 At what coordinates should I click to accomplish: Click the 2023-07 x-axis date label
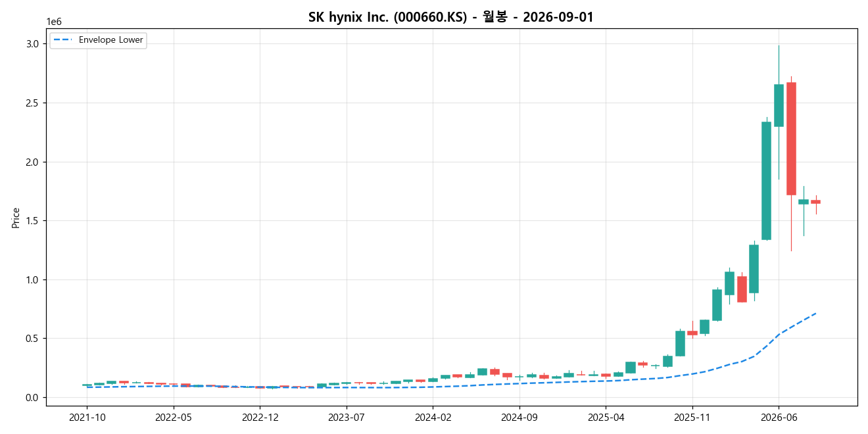(x=347, y=417)
